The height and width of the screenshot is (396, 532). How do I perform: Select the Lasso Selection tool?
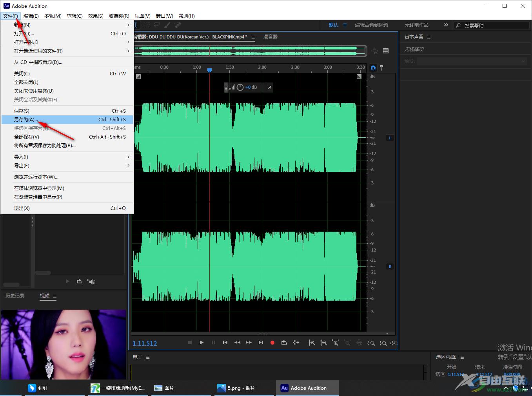157,24
